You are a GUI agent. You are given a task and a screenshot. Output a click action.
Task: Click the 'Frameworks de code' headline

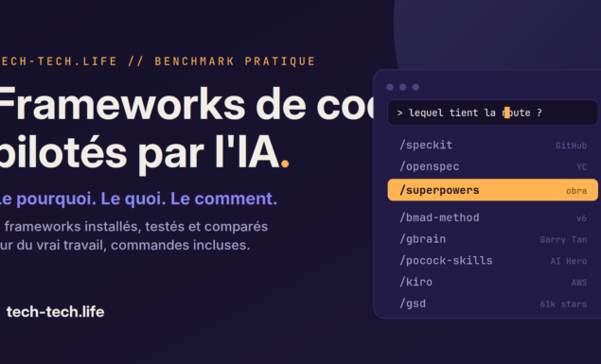(x=186, y=104)
